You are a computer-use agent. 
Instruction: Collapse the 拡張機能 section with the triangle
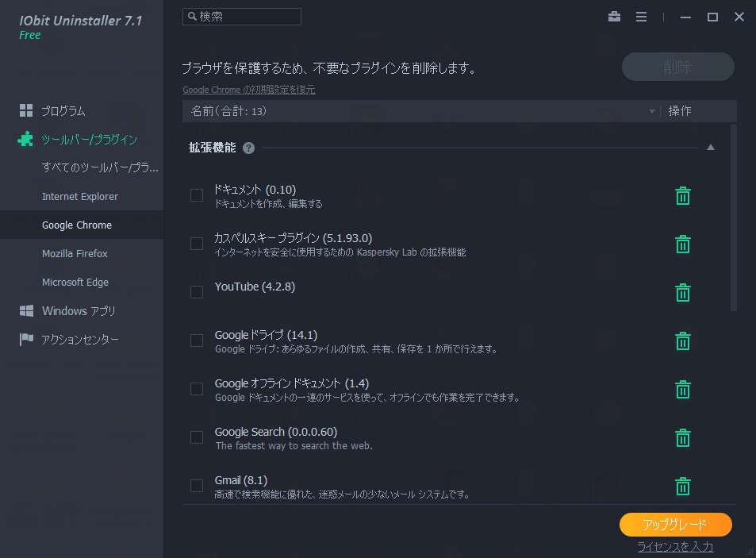click(x=711, y=148)
